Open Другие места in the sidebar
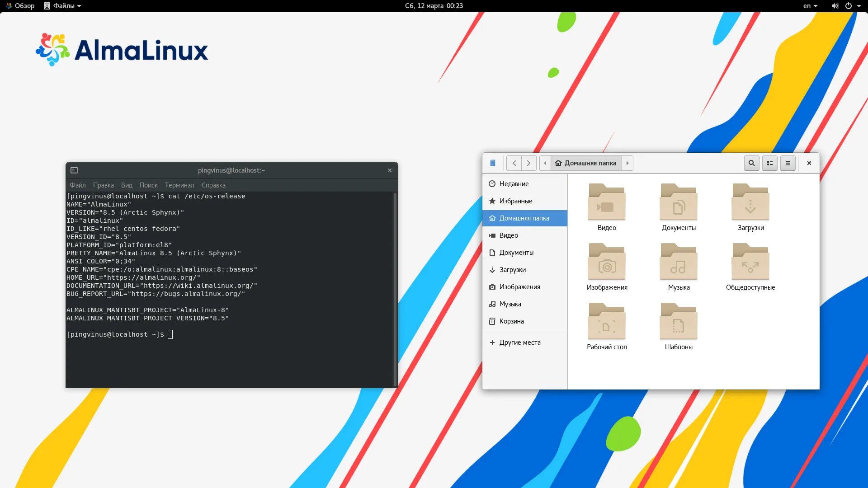The image size is (868, 488). [519, 343]
